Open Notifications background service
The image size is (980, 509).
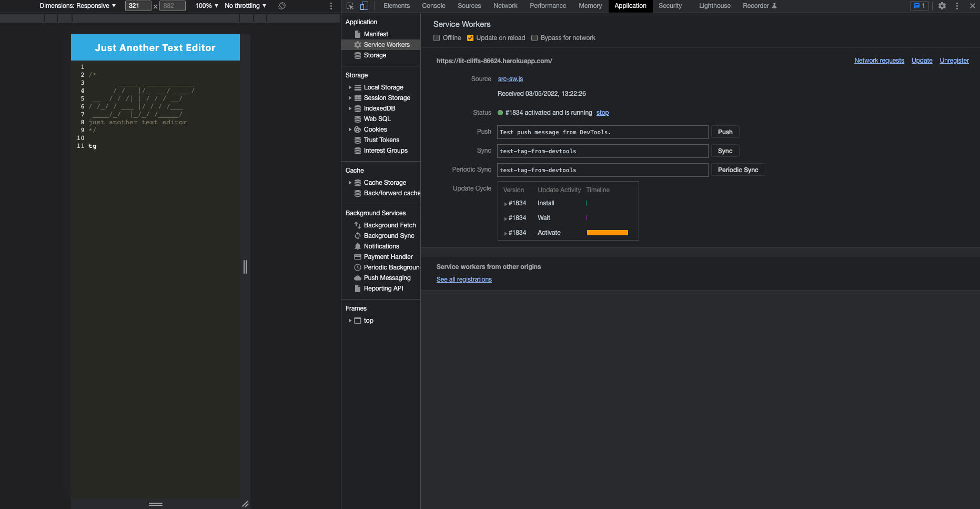pyautogui.click(x=381, y=246)
